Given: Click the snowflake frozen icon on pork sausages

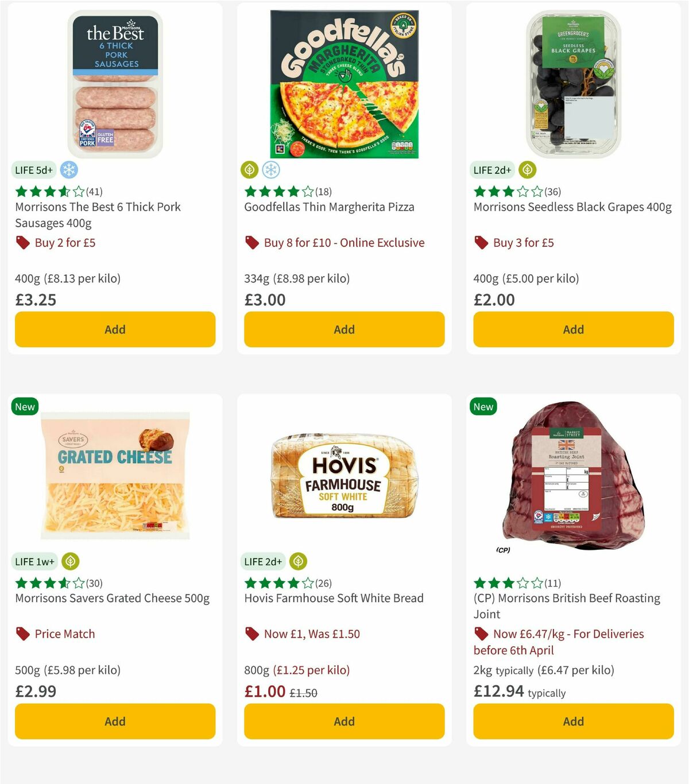Looking at the screenshot, I should pos(68,170).
